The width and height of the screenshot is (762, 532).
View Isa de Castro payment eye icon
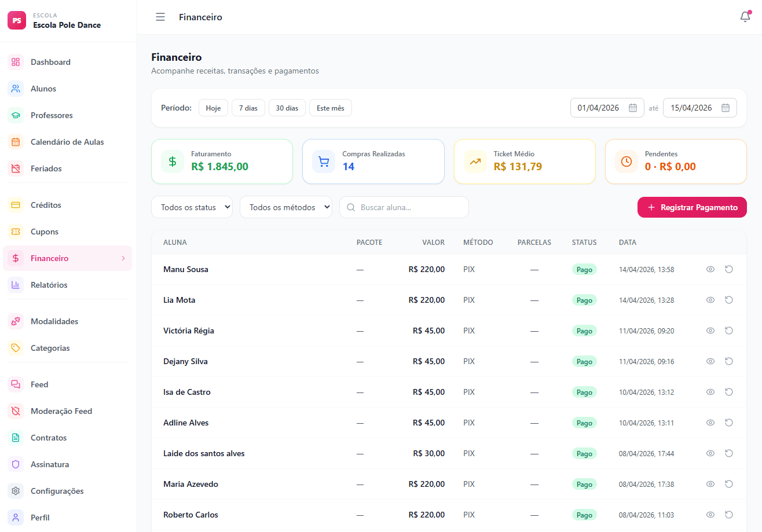[710, 392]
